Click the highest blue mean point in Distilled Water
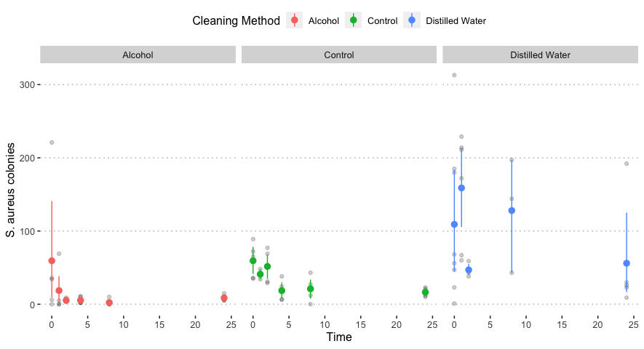The image size is (644, 349). click(x=461, y=188)
